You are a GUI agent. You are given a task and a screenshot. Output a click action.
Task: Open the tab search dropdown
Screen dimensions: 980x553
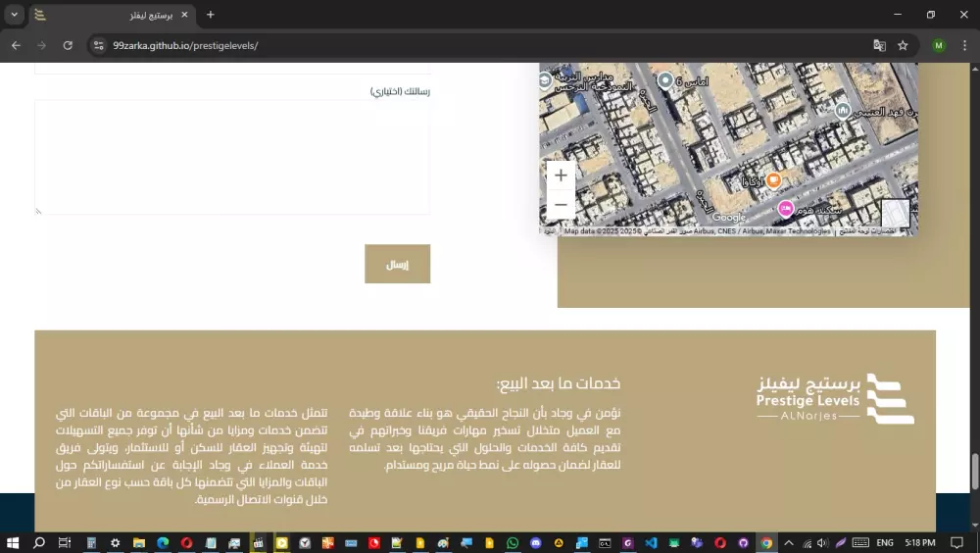tap(15, 15)
